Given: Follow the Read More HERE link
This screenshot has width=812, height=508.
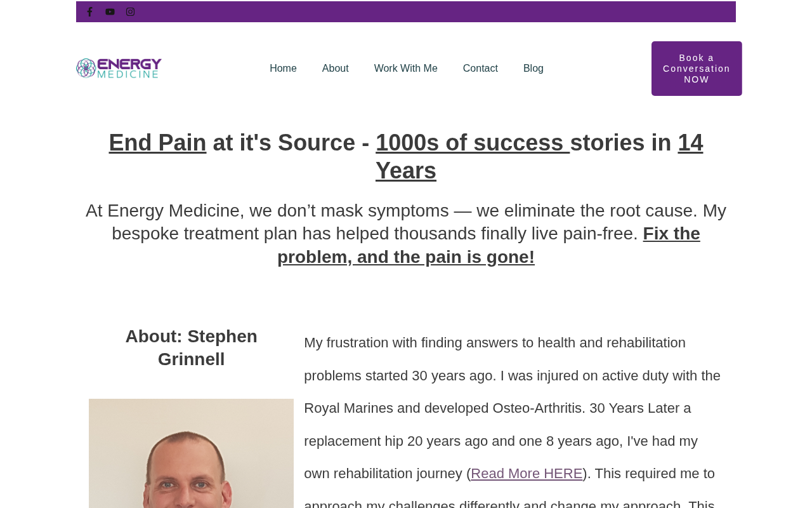Looking at the screenshot, I should click(527, 474).
